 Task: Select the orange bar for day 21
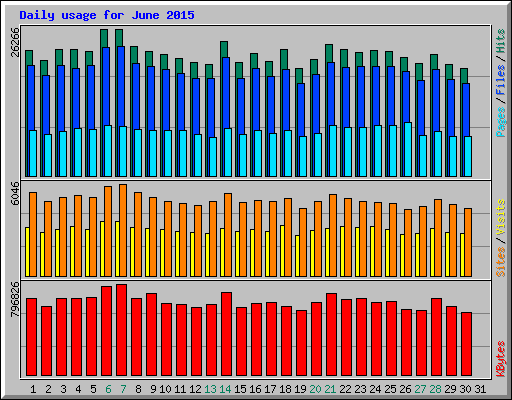click(x=333, y=235)
